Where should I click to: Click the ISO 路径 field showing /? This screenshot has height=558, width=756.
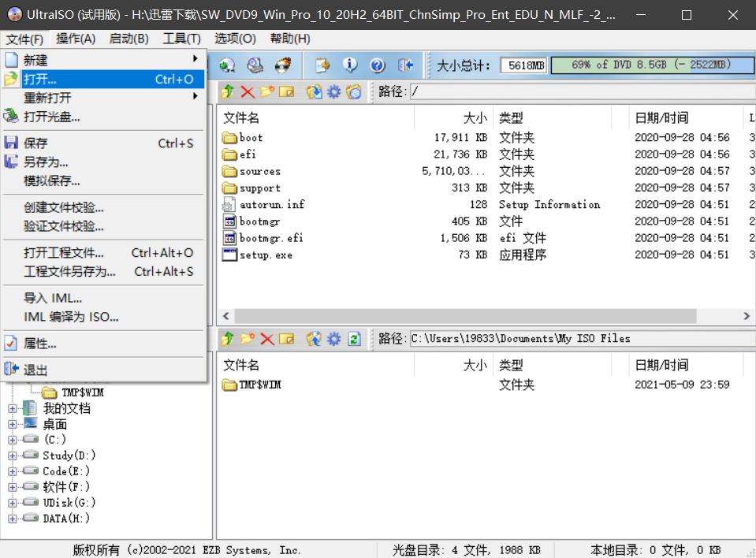point(583,91)
